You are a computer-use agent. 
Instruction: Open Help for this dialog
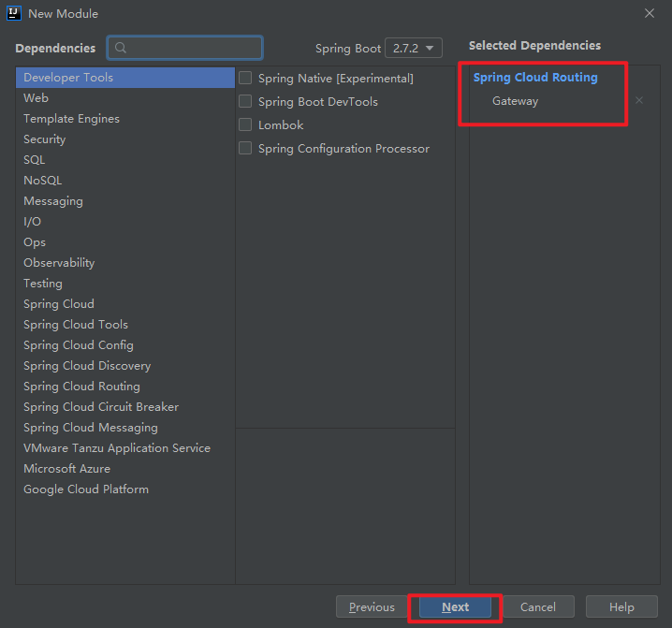621,607
